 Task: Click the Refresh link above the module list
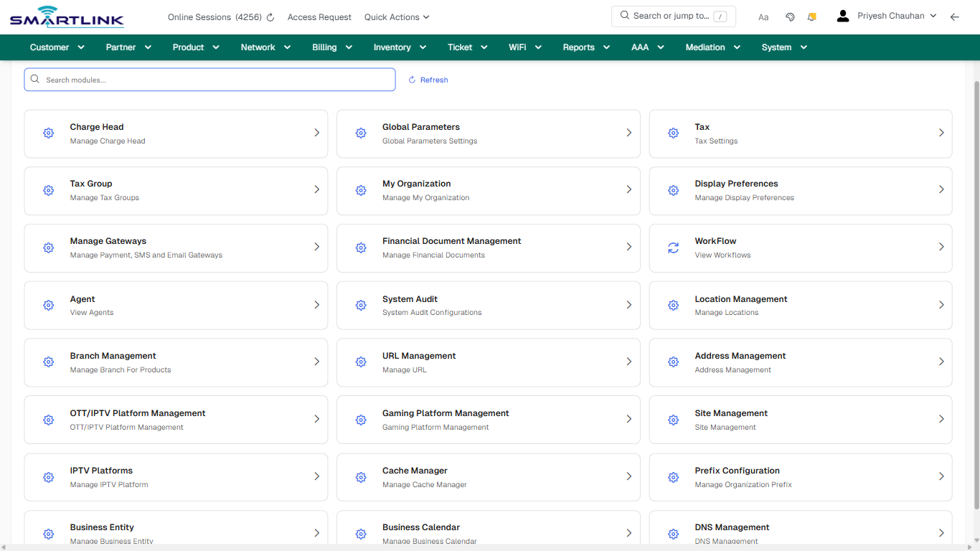tap(428, 80)
